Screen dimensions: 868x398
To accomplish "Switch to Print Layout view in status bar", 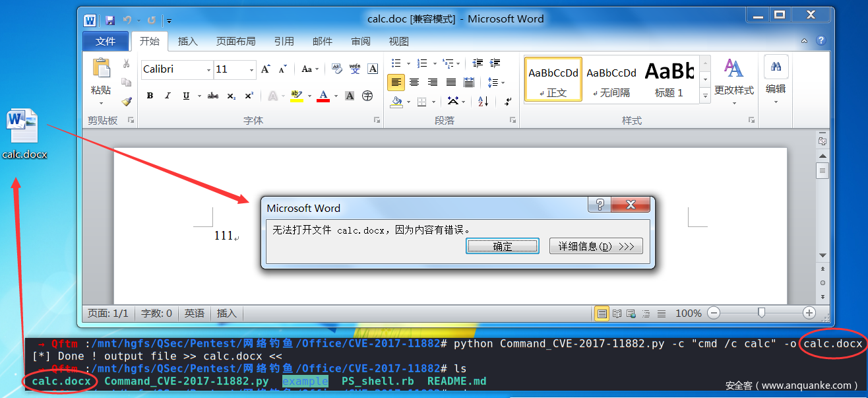I will click(602, 314).
